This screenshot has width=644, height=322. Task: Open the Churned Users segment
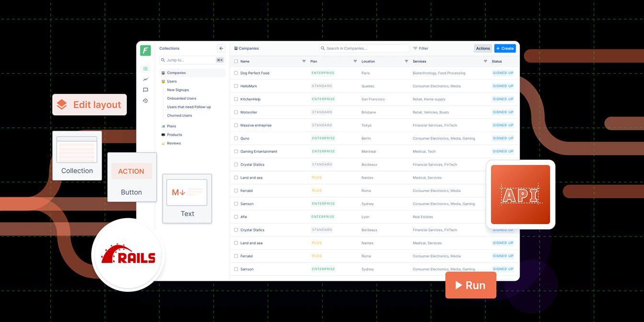pos(179,115)
